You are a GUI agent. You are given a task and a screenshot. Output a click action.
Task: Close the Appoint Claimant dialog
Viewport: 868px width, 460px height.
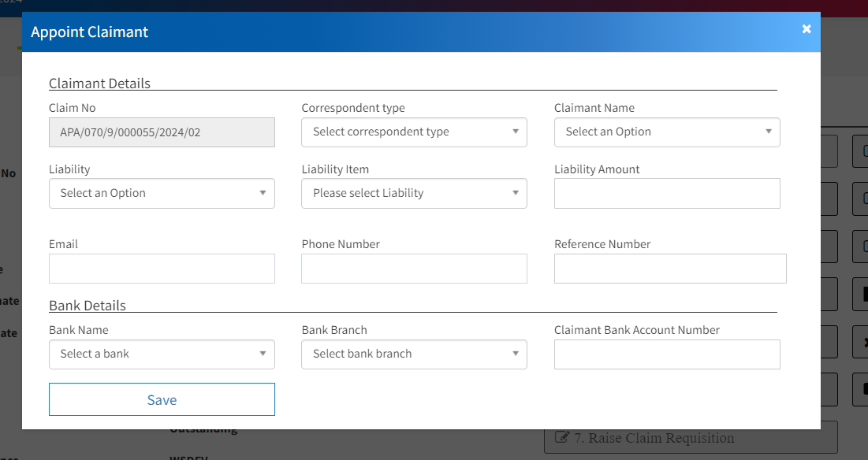click(x=806, y=29)
